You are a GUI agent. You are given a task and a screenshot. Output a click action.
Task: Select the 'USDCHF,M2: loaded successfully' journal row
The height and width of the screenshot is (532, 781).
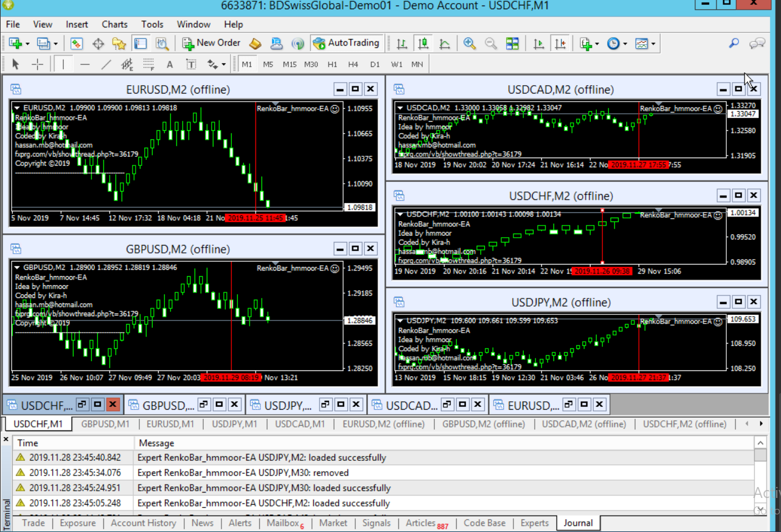(383, 503)
